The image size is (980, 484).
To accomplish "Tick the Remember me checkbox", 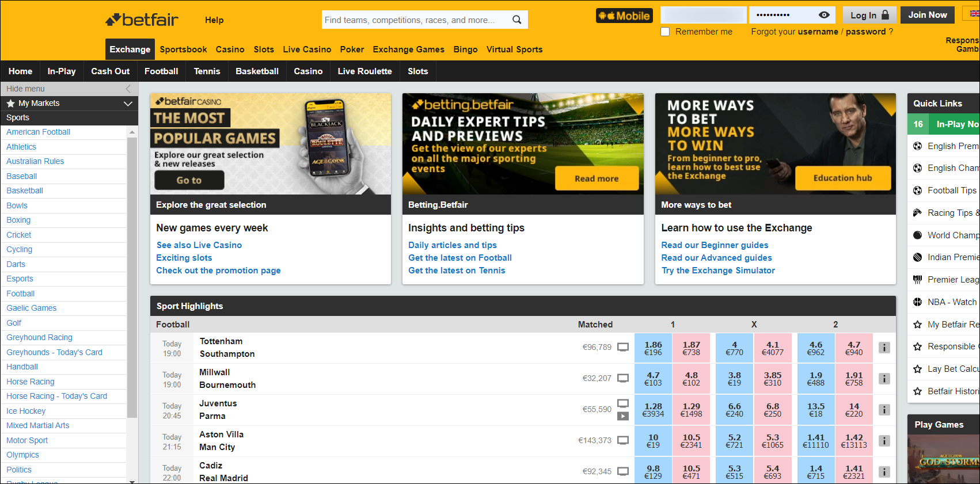I will pos(665,32).
